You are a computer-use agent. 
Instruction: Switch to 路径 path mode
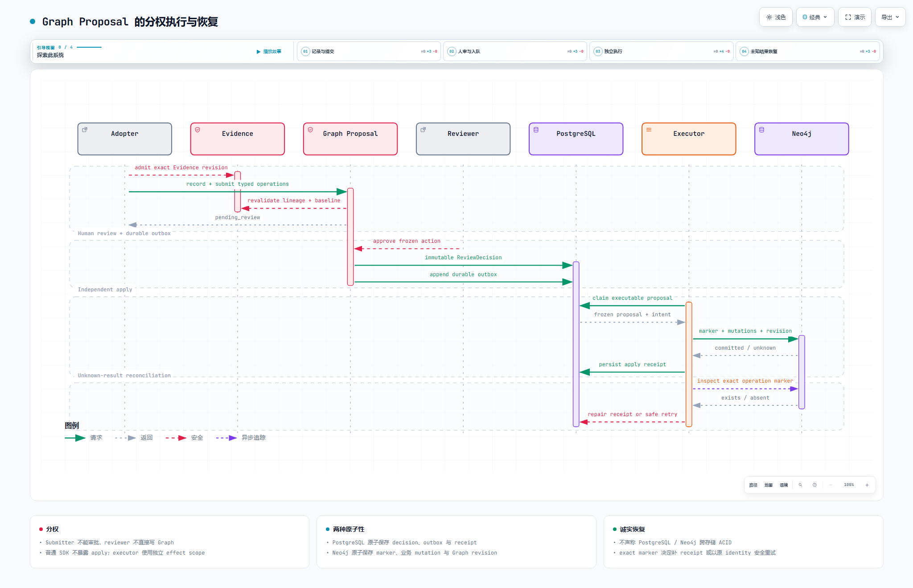[x=753, y=485]
